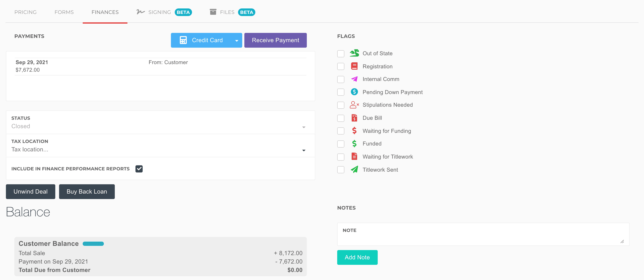The image size is (644, 280).
Task: Click the Due Bill invoice icon
Action: point(354,118)
